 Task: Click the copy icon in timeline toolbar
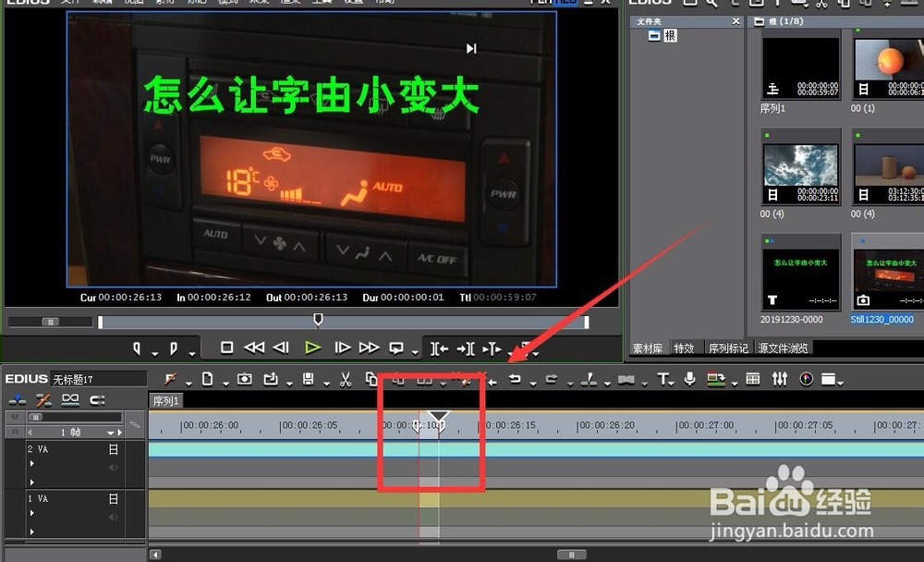tap(371, 379)
